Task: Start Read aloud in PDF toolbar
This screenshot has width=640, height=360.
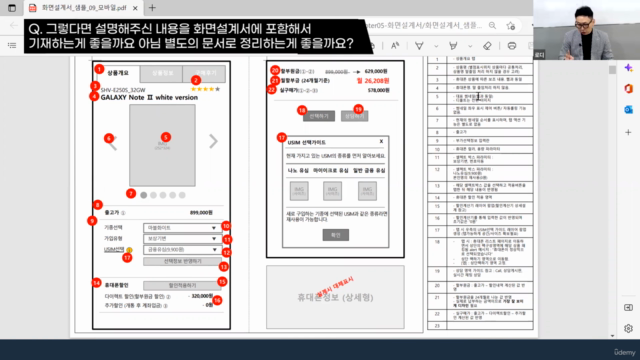Action: [395, 46]
